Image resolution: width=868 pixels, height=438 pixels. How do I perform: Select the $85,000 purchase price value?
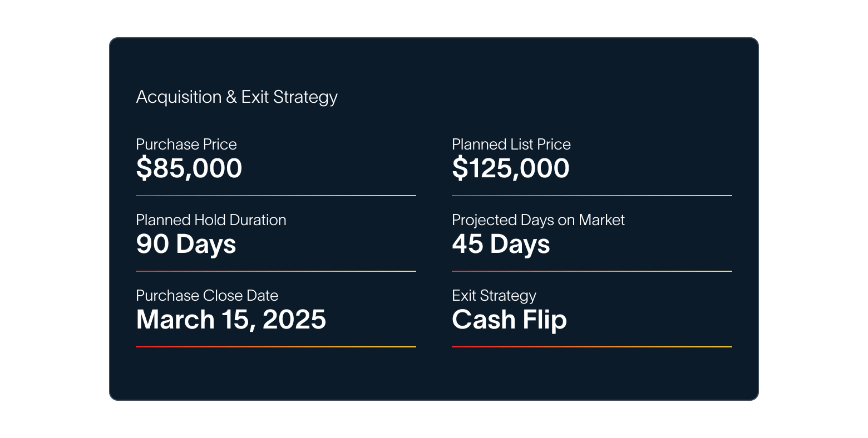click(189, 168)
